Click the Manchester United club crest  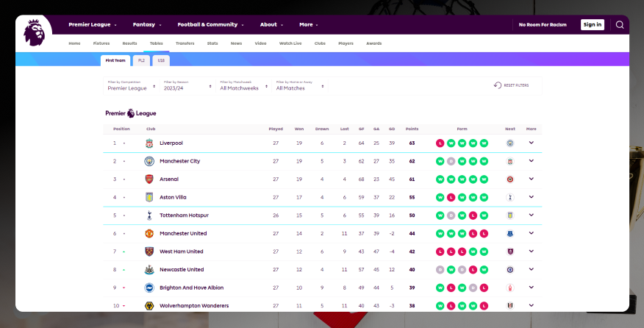(x=149, y=233)
